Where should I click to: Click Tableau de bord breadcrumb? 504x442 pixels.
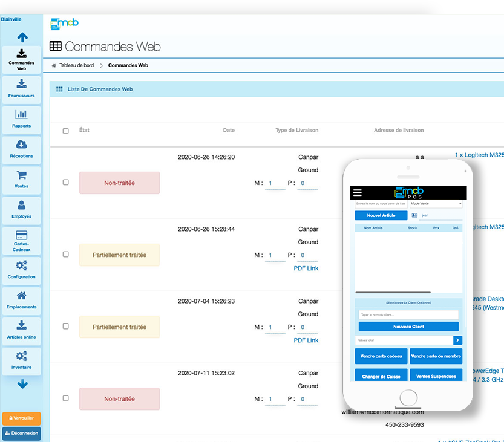tap(77, 65)
